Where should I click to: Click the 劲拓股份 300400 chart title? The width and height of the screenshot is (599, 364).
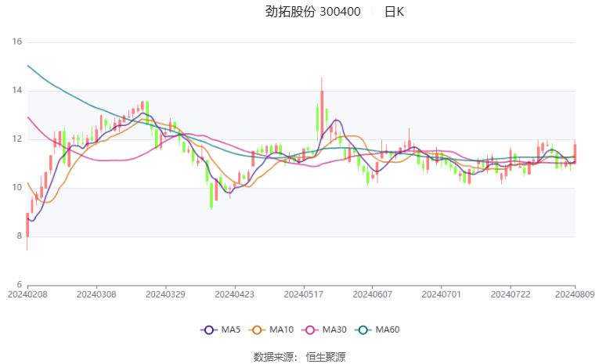[312, 12]
